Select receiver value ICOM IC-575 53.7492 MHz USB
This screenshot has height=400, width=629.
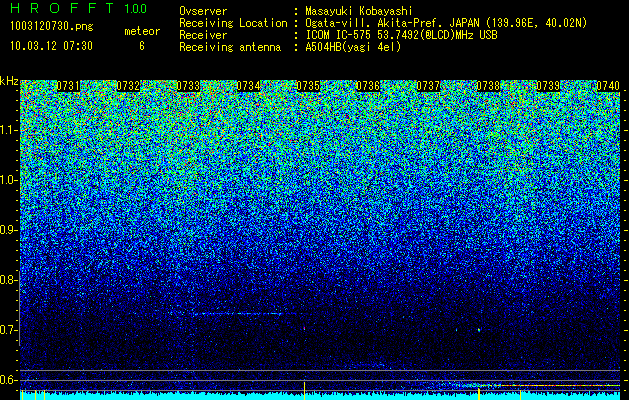[x=401, y=35]
